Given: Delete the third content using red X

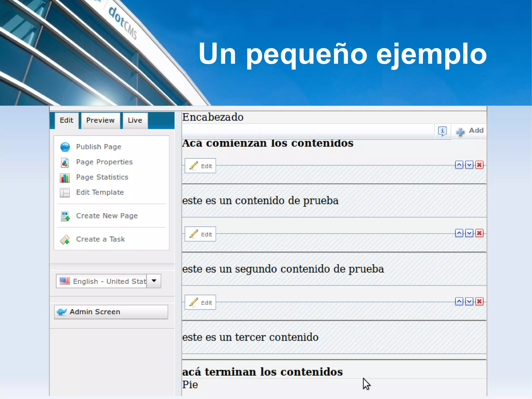Looking at the screenshot, I should [x=479, y=302].
